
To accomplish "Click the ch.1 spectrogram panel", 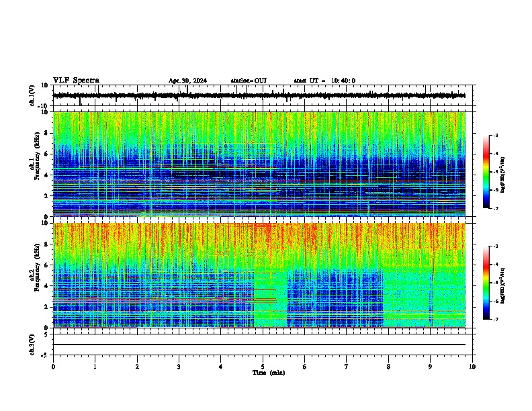I will click(x=259, y=164).
